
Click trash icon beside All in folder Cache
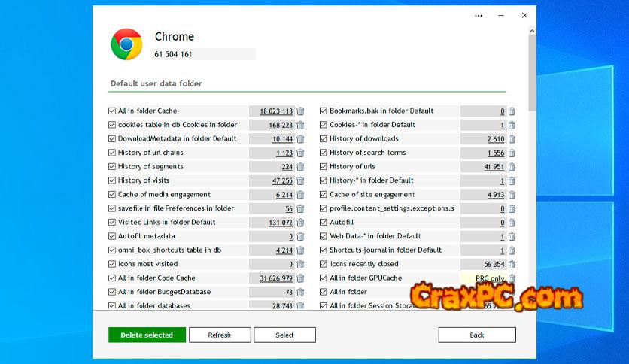click(x=300, y=111)
